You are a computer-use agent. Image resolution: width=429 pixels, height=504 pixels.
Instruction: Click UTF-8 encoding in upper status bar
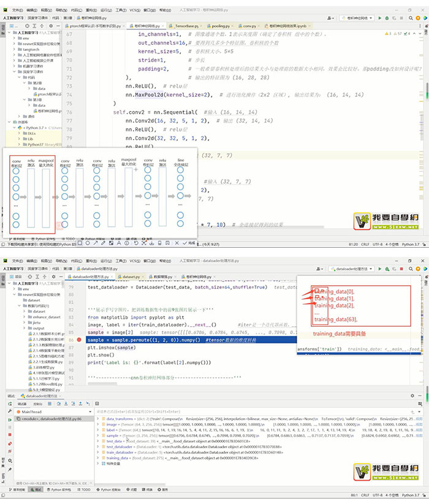[x=378, y=244]
